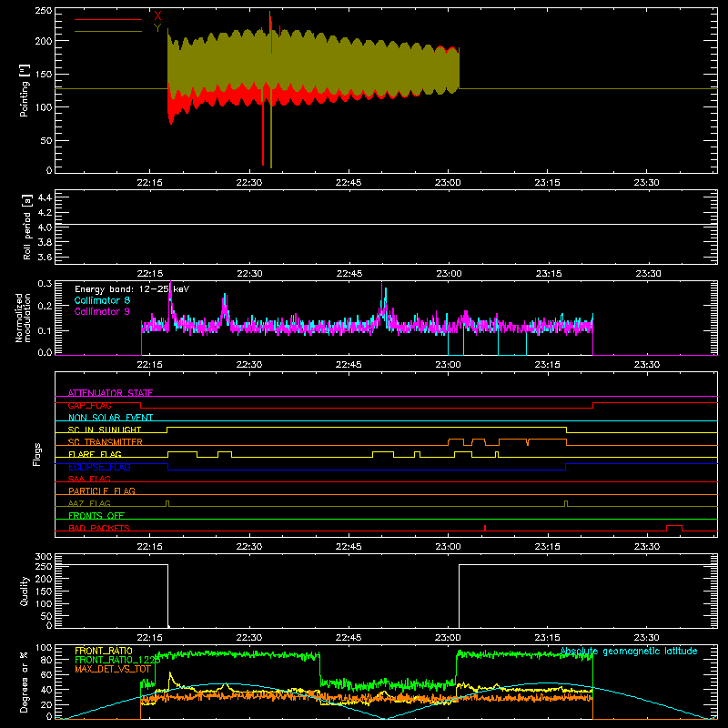This screenshot has height=728, width=728.
Task: Click the 22:30 tick under Pointing plot
Action: pos(248,183)
